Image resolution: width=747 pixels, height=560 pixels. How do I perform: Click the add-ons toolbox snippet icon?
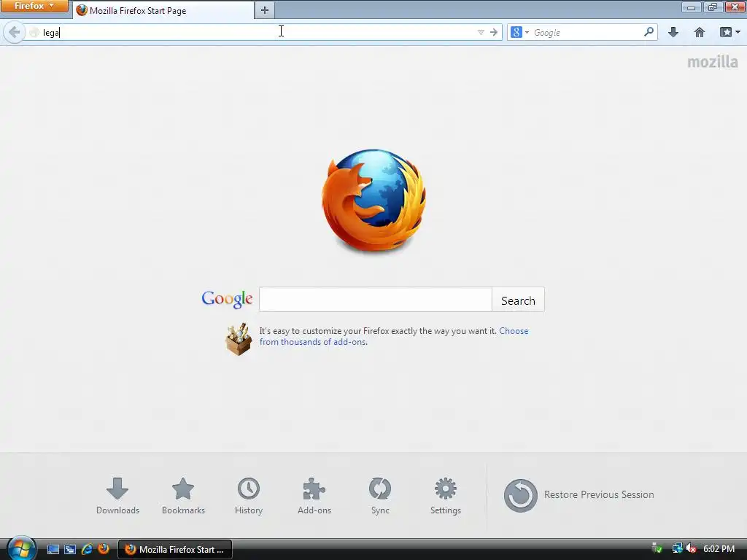click(x=239, y=338)
